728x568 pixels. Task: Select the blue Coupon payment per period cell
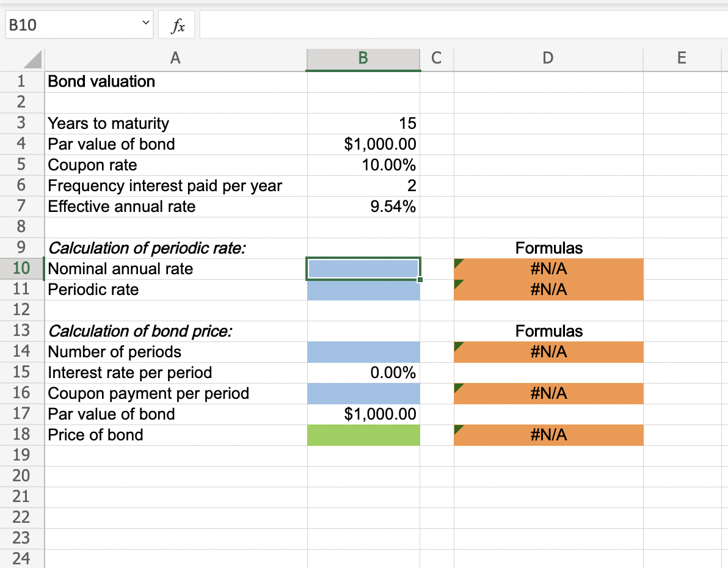click(x=363, y=393)
